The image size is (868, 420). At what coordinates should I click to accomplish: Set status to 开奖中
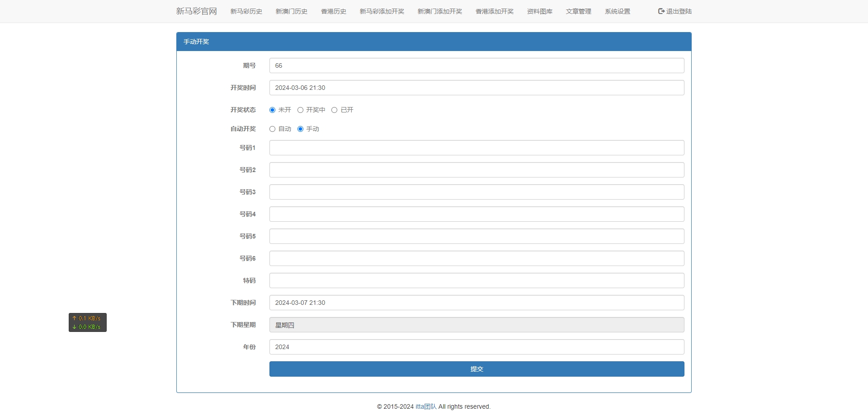pyautogui.click(x=301, y=110)
